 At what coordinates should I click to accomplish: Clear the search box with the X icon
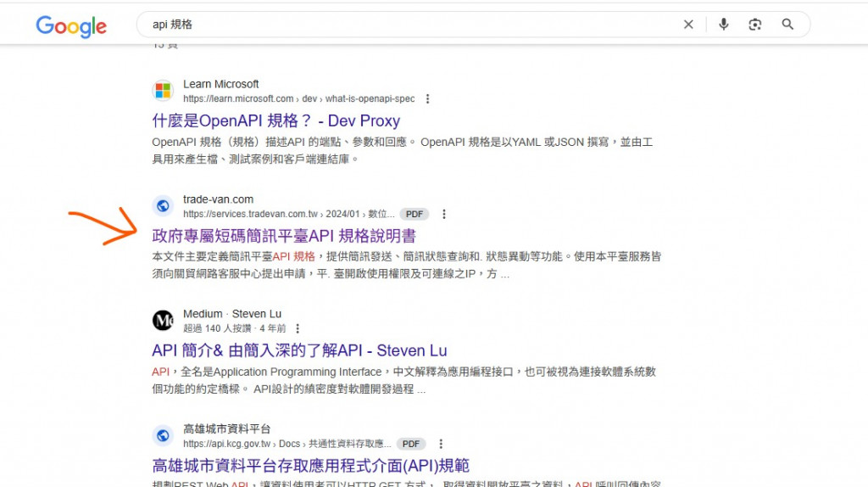click(x=688, y=25)
